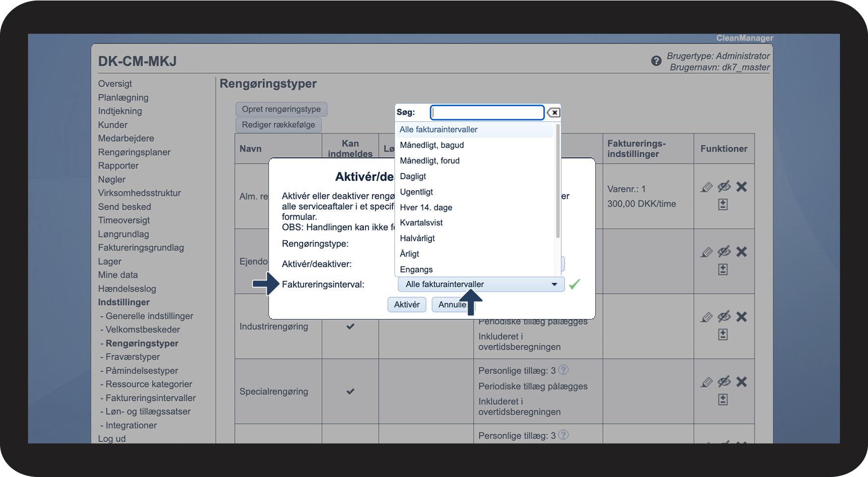Go to Virksomhedsstruktur in the sidebar
The image size is (868, 477).
click(x=140, y=193)
